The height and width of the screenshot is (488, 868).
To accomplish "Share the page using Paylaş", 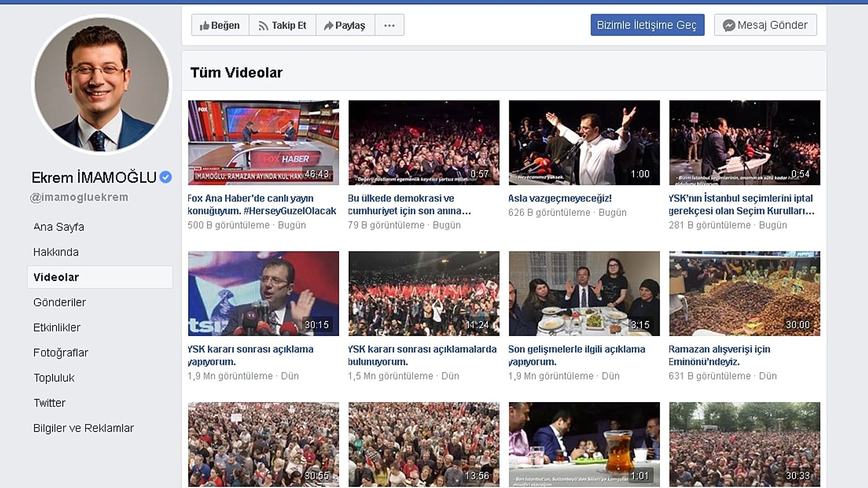I will (x=345, y=25).
